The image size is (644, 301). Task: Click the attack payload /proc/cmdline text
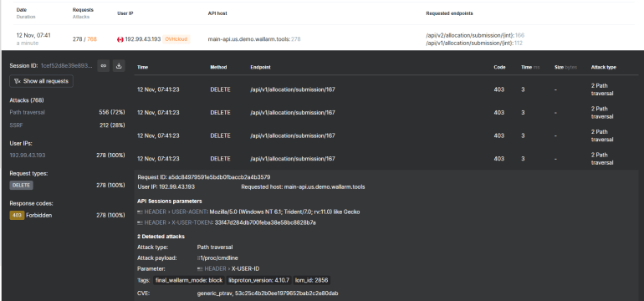(x=217, y=258)
